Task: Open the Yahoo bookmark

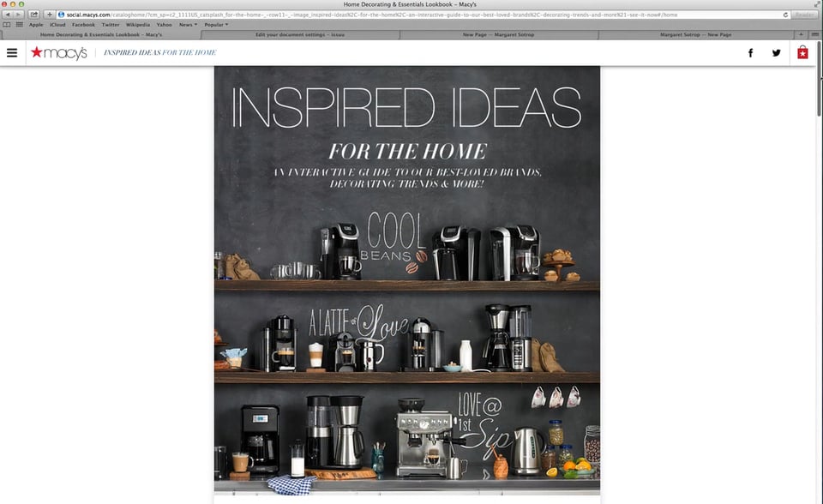Action: click(x=165, y=25)
